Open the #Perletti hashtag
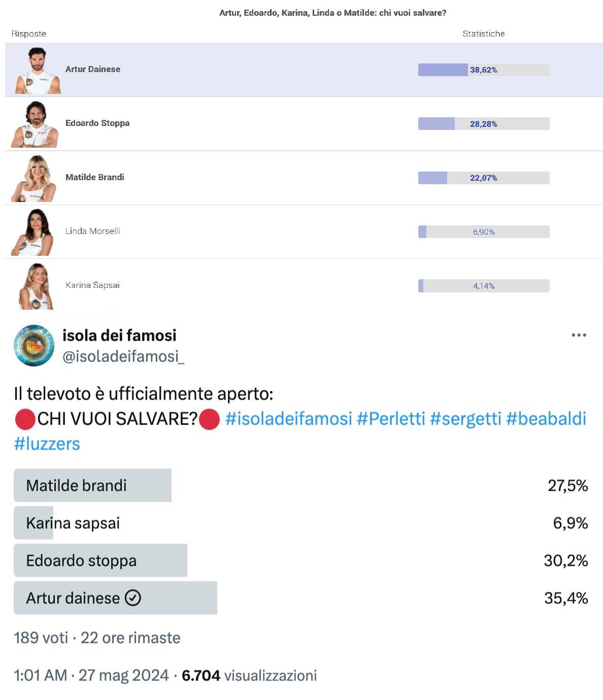Viewport: 603px width, 700px height. coord(391,419)
